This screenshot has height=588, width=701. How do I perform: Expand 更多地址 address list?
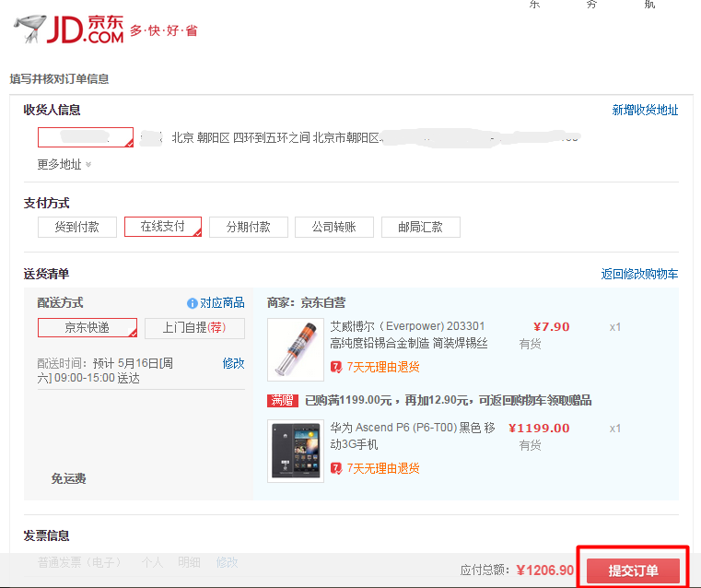[64, 165]
